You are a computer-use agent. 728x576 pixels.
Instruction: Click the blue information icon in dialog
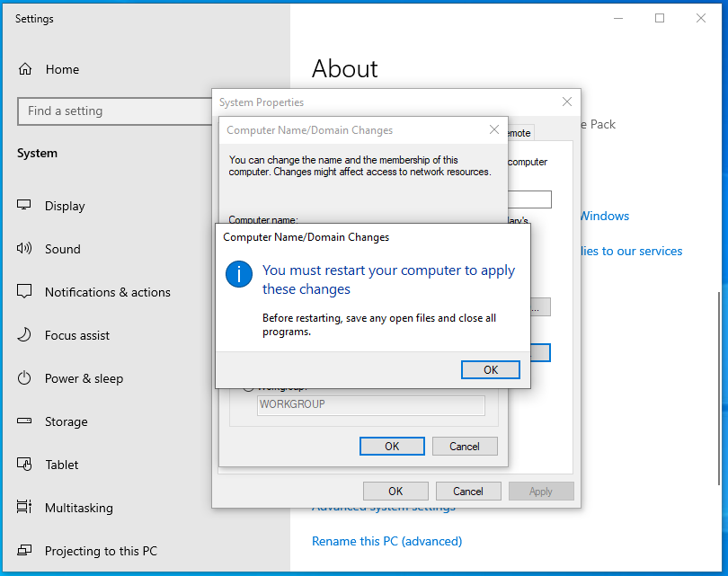point(239,274)
